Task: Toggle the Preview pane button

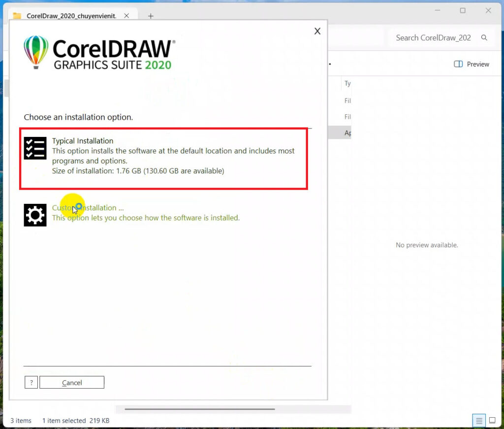Action: pos(472,64)
